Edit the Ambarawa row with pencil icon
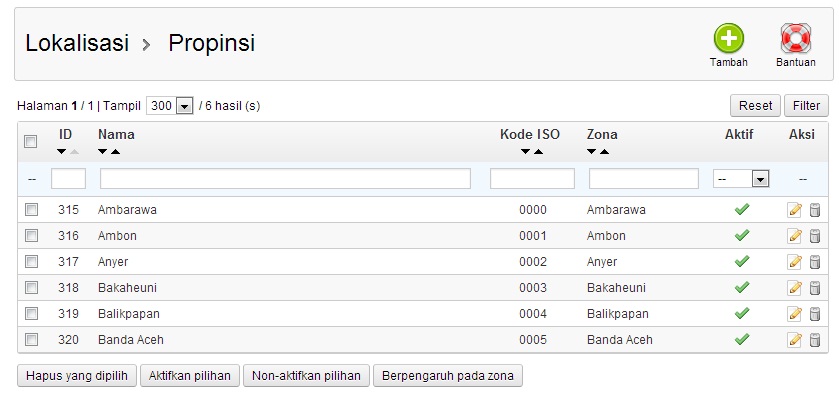The image size is (839, 397). pos(795,210)
